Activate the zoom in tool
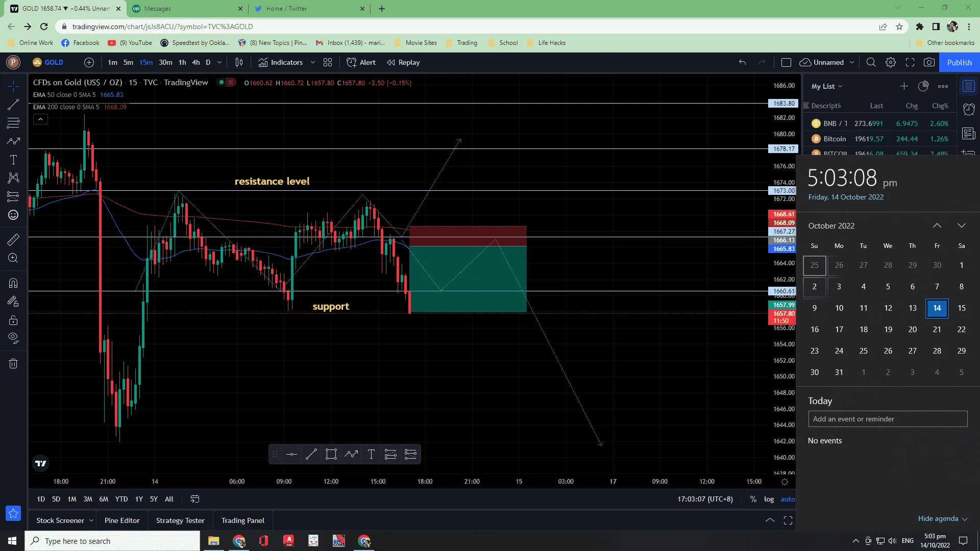980x551 pixels. tap(13, 258)
